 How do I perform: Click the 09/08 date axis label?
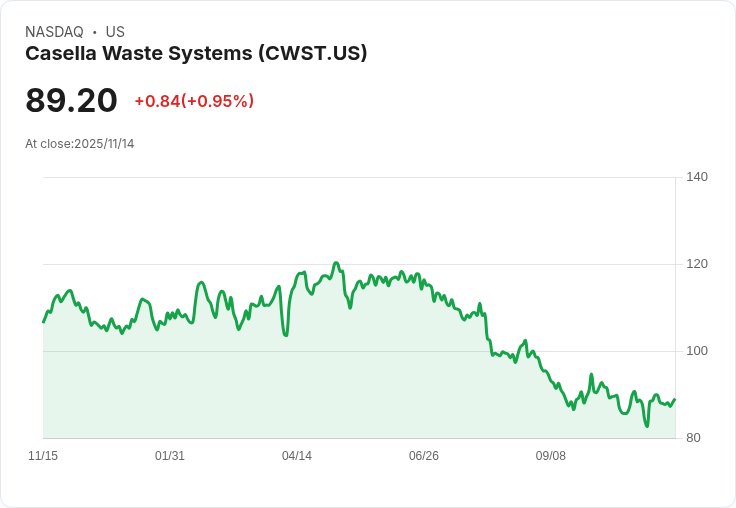[551, 456]
